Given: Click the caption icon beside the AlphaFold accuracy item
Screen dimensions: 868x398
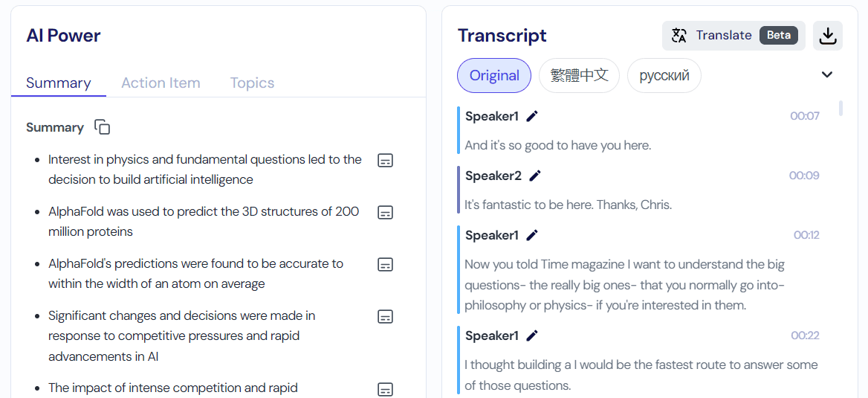Looking at the screenshot, I should (385, 264).
